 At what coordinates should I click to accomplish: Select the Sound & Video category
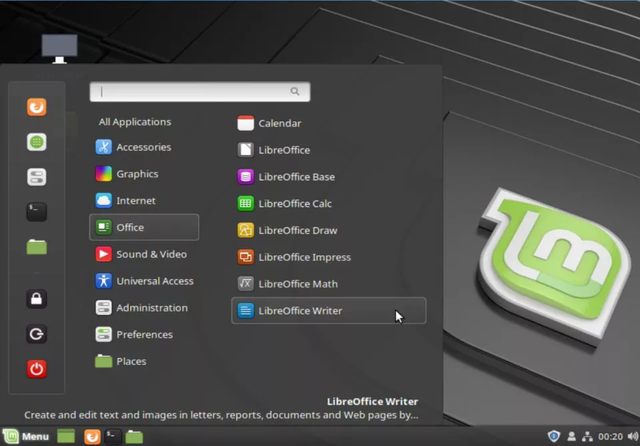point(151,254)
